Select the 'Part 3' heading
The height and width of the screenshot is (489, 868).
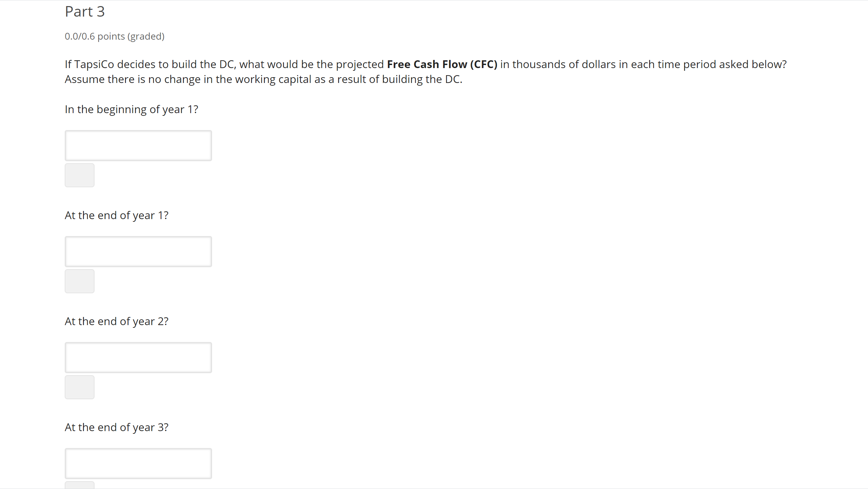point(85,12)
